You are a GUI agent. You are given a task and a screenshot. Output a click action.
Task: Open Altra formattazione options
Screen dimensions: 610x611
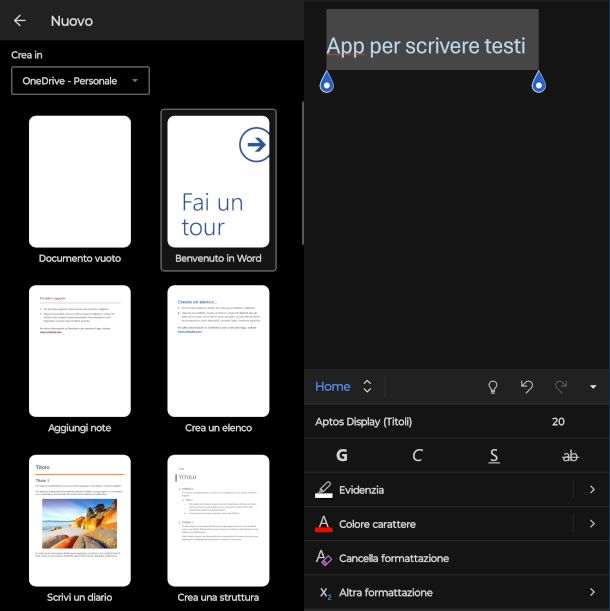pos(456,592)
